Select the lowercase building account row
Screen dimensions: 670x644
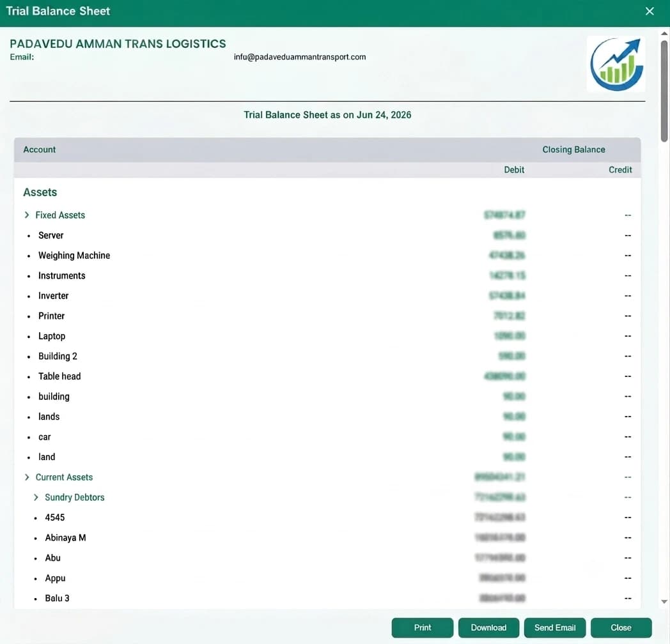click(x=327, y=396)
